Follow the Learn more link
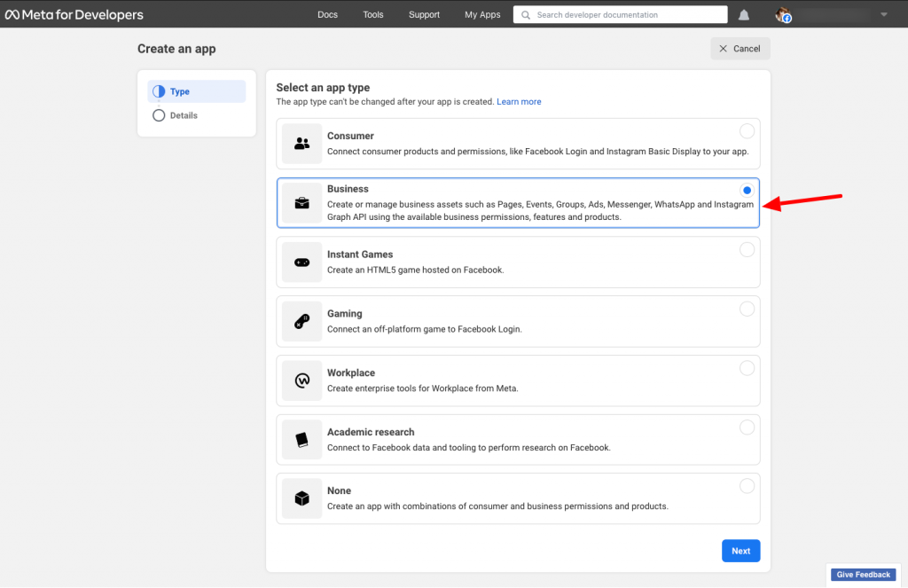This screenshot has height=588, width=908. pos(519,102)
